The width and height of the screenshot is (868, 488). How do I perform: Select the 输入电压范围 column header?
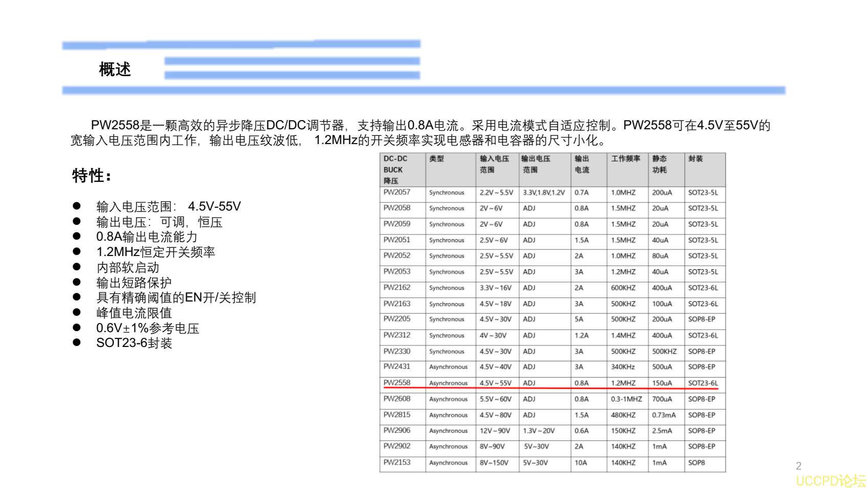pyautogui.click(x=494, y=164)
